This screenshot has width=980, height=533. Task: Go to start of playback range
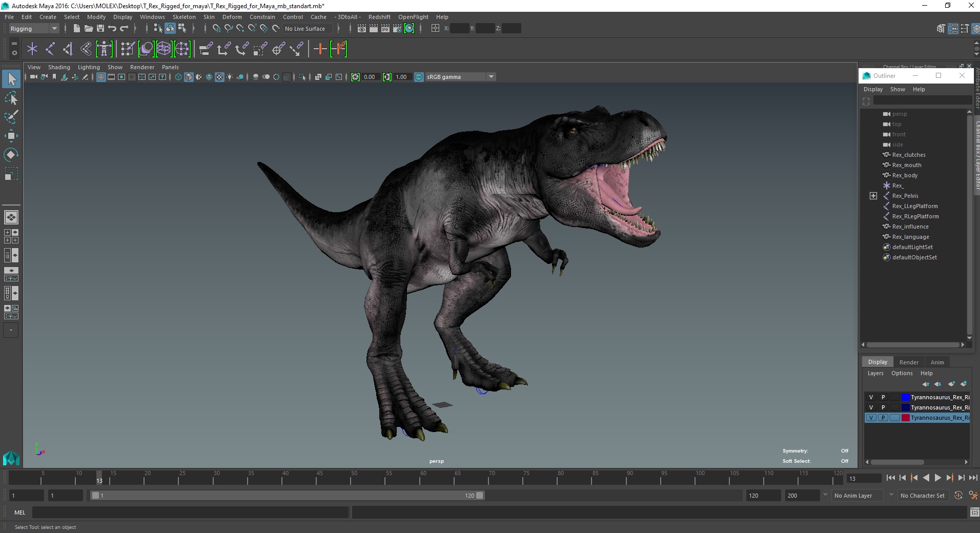tap(890, 478)
